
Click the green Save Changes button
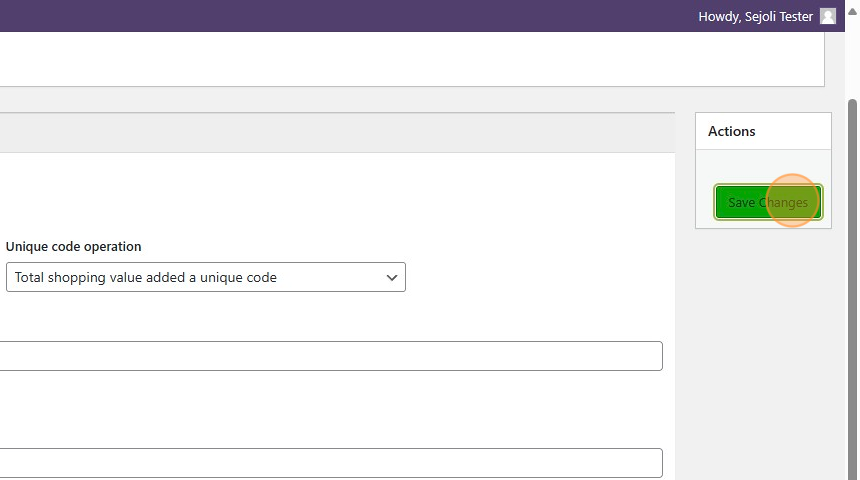pos(768,202)
